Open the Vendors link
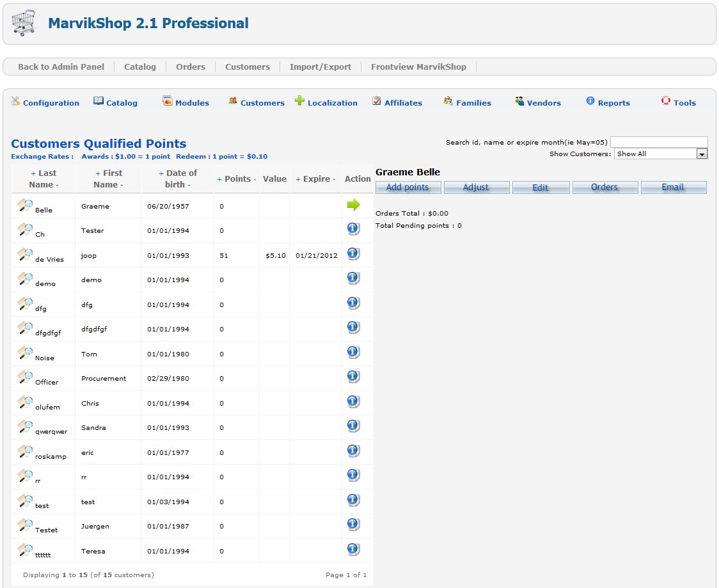The image size is (719, 588). (544, 103)
